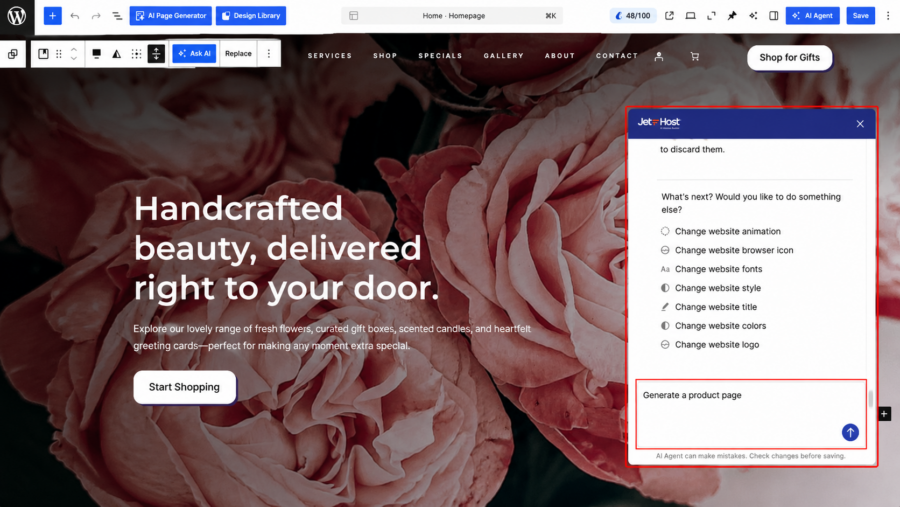Open the document overview list view
900x507 pixels.
click(x=117, y=16)
